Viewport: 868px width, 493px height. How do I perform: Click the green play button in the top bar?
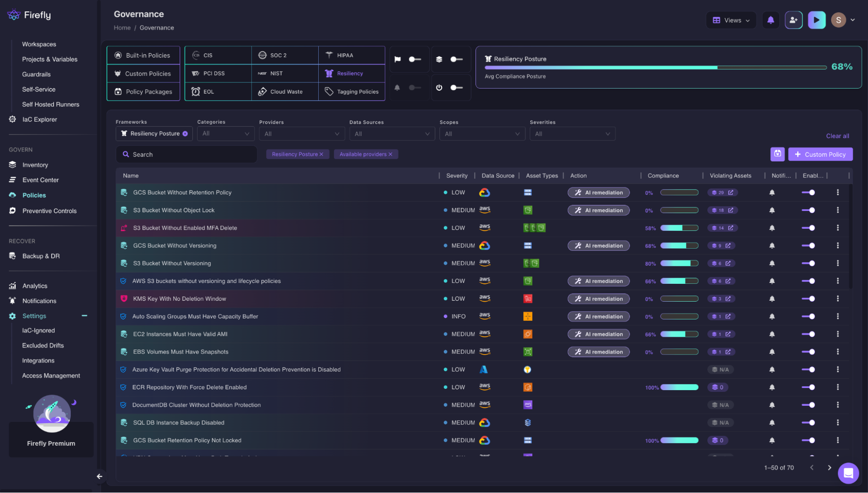[816, 20]
